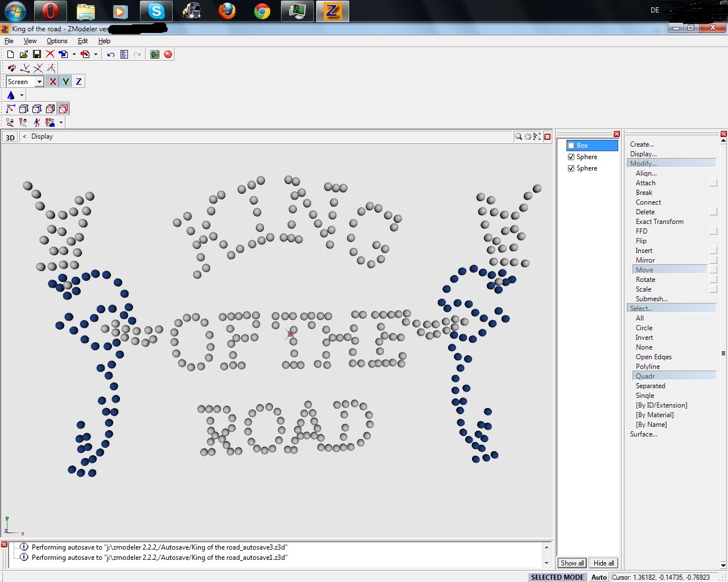
Task: Open the Edit menu
Action: coord(82,41)
